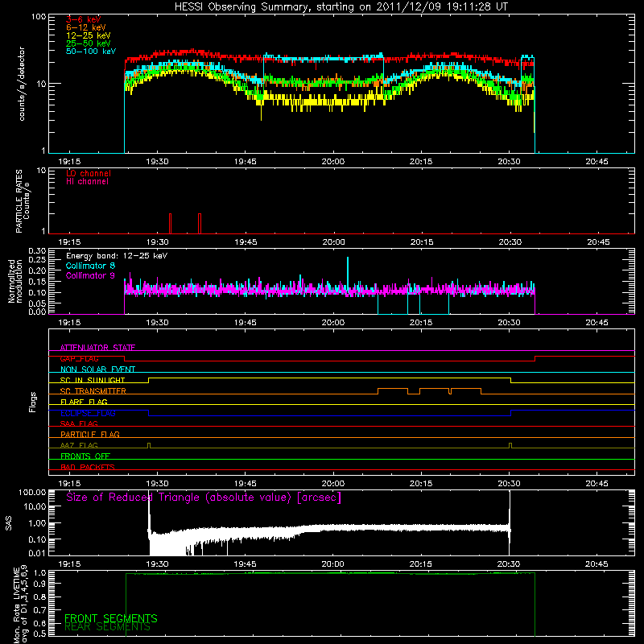Click the SC_TRANSMITTER flag label
This screenshot has height=644, width=644.
[93, 391]
